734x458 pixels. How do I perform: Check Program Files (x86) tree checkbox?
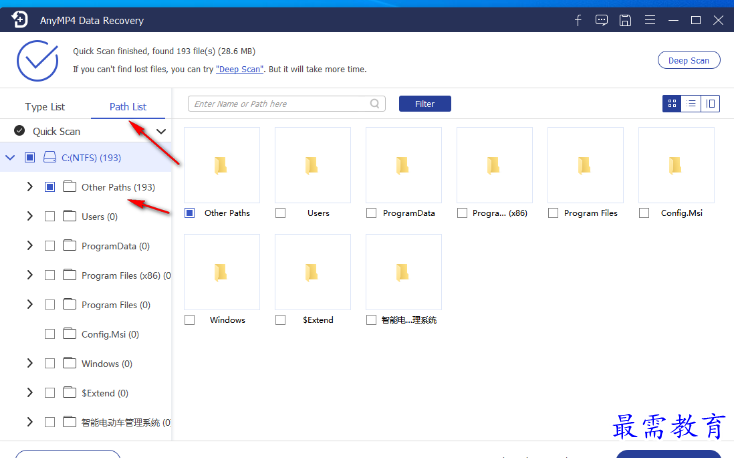coord(50,275)
